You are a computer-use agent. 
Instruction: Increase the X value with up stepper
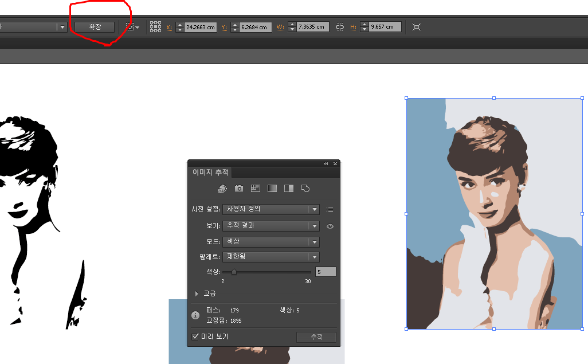[x=180, y=25]
